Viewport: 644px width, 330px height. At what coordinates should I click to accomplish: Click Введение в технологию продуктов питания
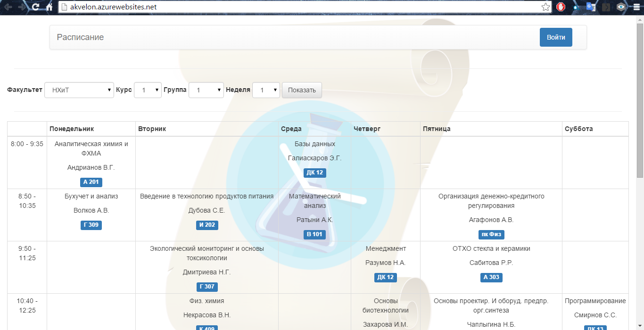(207, 197)
